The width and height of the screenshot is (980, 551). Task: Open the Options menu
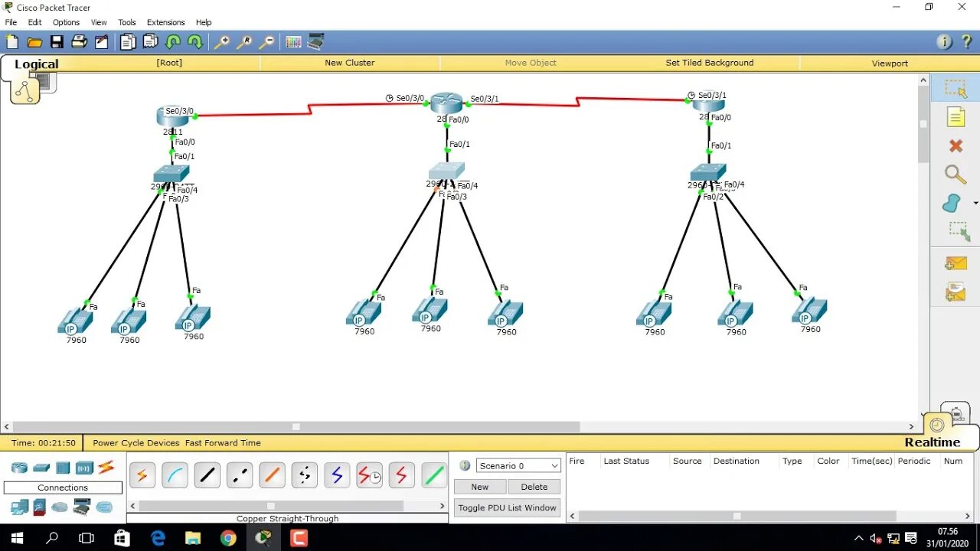pyautogui.click(x=66, y=22)
